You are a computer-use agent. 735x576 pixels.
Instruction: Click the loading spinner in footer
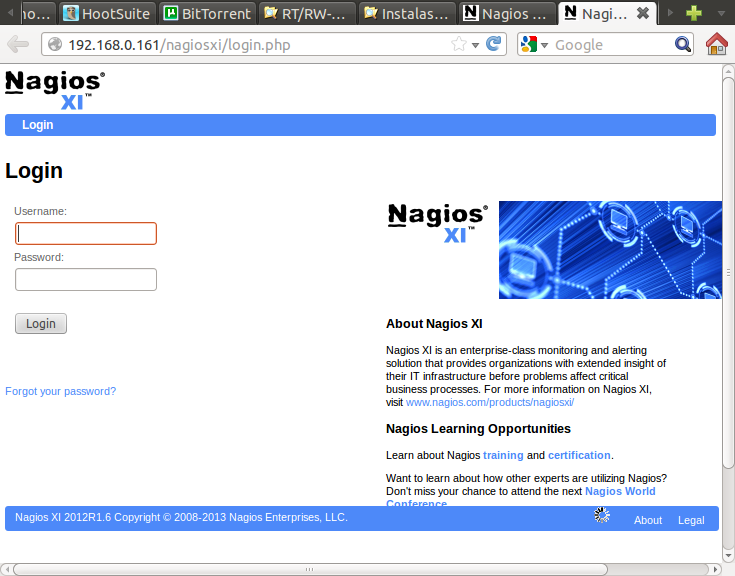602,515
